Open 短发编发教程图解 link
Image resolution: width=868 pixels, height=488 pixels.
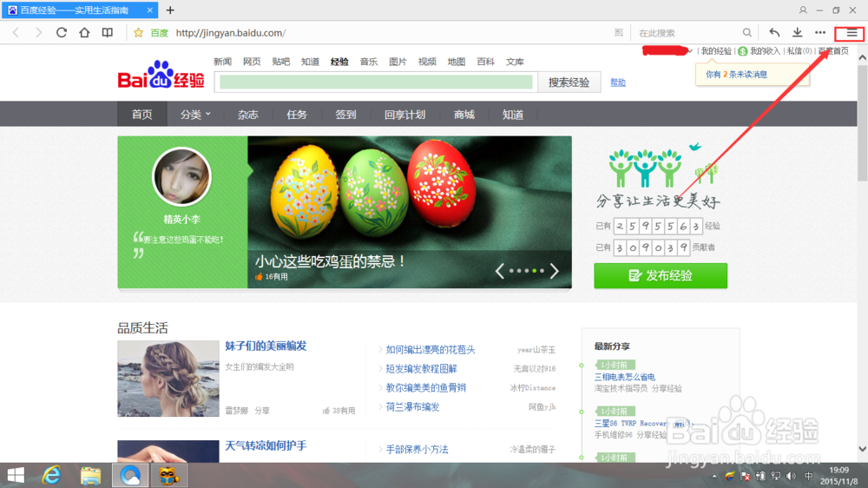[x=421, y=368]
